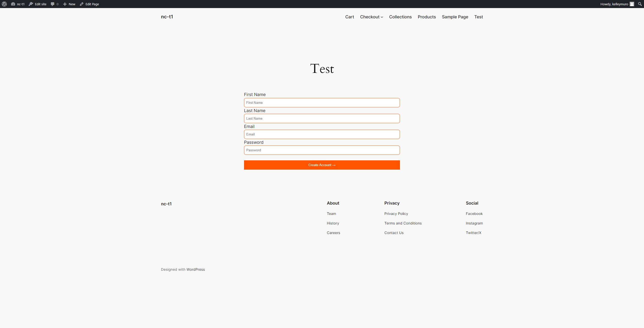Click the Sample Page navigation link
The image size is (644, 328).
(455, 17)
